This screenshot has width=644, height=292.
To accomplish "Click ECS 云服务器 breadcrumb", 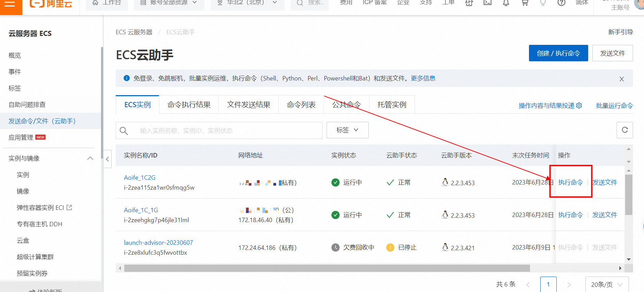I will tap(134, 32).
